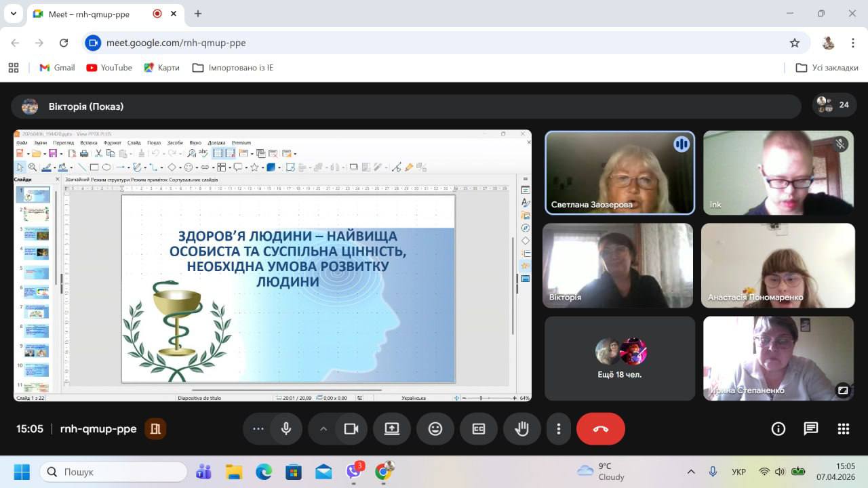Toggle closed captions button
This screenshot has height=488, width=868.
tap(479, 428)
